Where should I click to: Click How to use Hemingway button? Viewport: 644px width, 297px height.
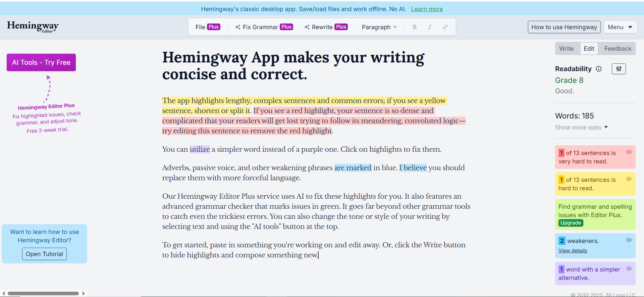point(564,27)
